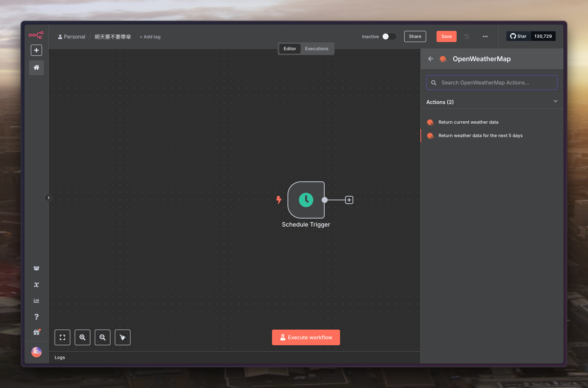Open the Variables x icon
The image size is (588, 388).
[36, 285]
